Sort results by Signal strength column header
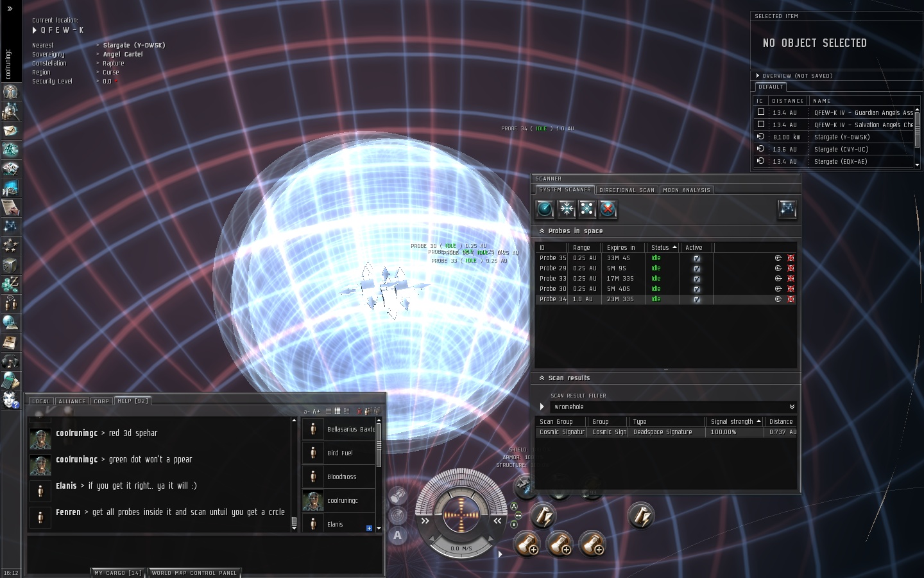Image resolution: width=924 pixels, height=578 pixels. pyautogui.click(x=735, y=422)
